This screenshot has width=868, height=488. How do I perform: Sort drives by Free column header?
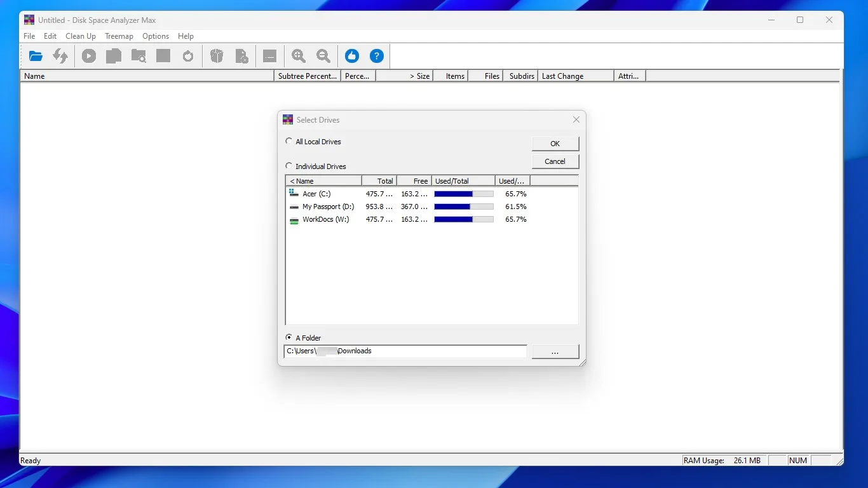coord(414,180)
